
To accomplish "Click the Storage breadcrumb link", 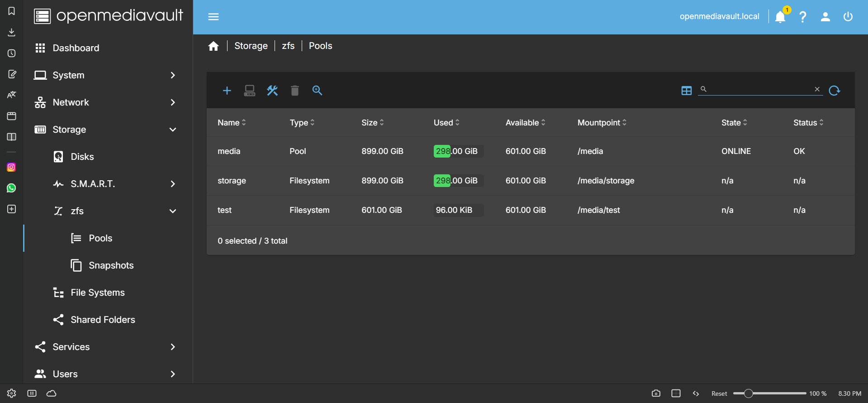I will pyautogui.click(x=251, y=46).
